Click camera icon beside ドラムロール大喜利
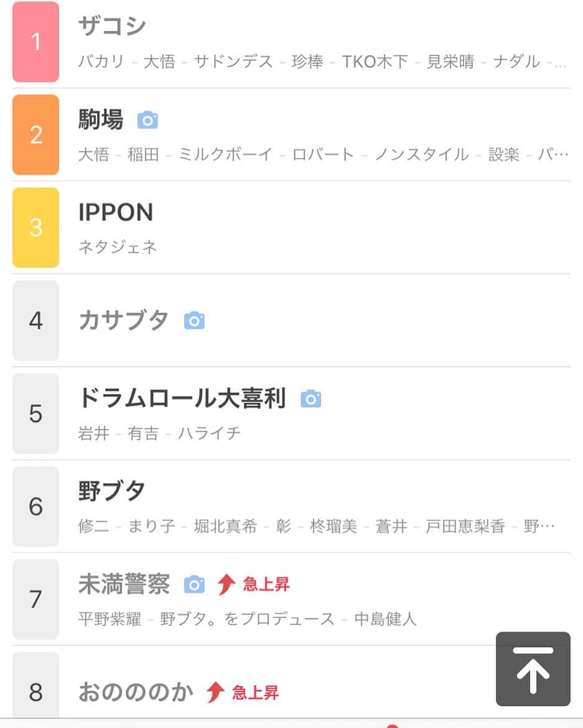583x728 pixels. [310, 399]
